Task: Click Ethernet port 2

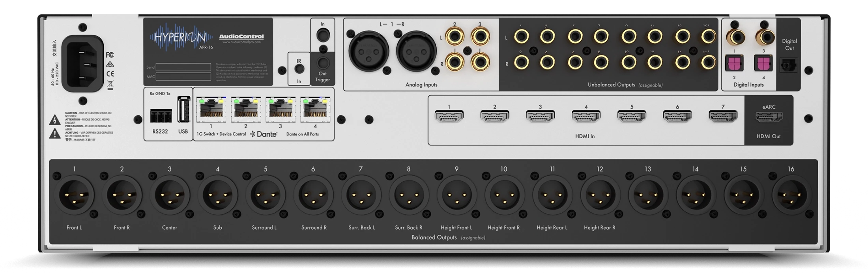Action: click(x=246, y=109)
